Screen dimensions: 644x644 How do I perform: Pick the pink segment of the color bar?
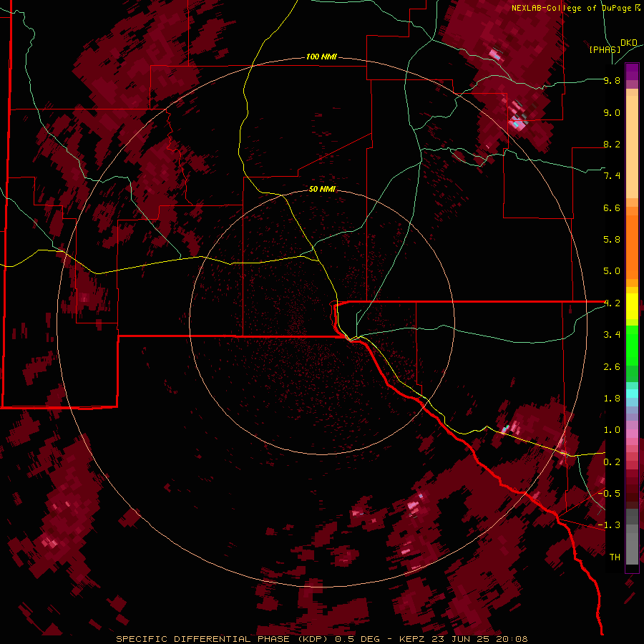pos(632,434)
